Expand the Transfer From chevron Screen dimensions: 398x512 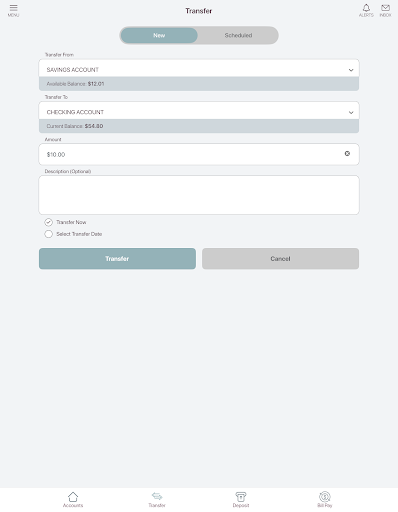[351, 70]
